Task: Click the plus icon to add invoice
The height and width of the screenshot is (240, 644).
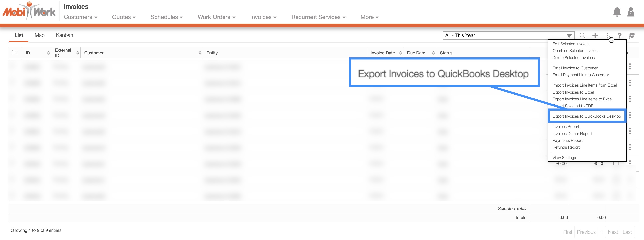Action: 595,35
